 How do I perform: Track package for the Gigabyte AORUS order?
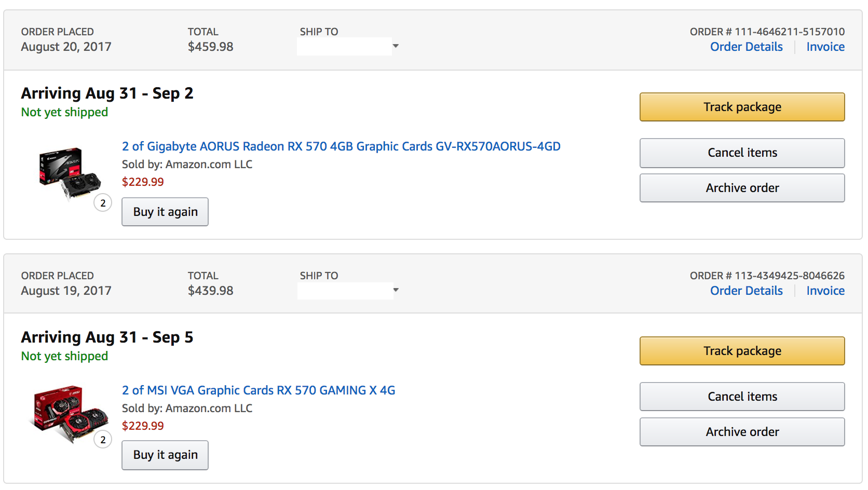tap(742, 107)
